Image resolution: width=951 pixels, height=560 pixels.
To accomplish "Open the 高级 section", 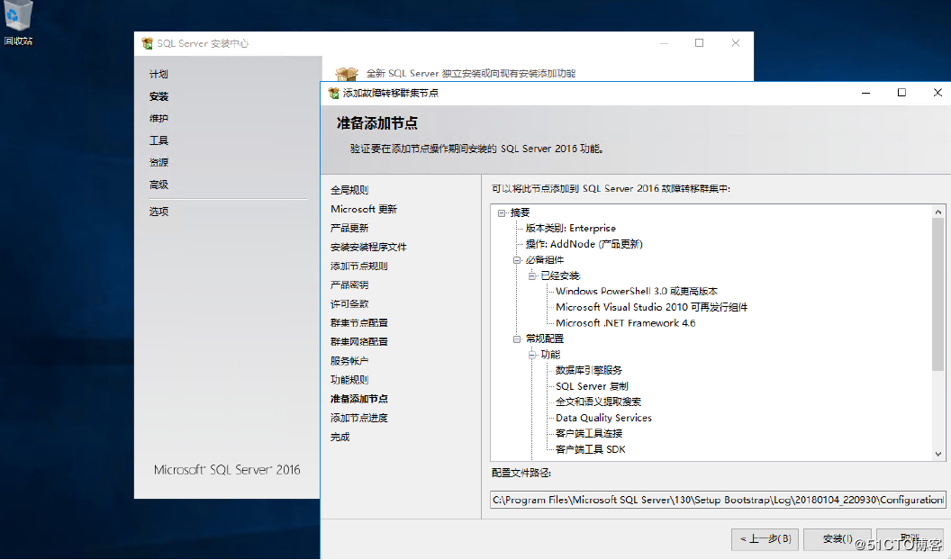I will click(159, 185).
